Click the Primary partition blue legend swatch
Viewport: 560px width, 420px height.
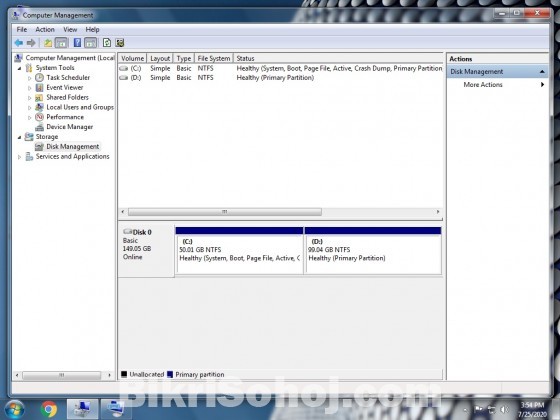point(170,374)
